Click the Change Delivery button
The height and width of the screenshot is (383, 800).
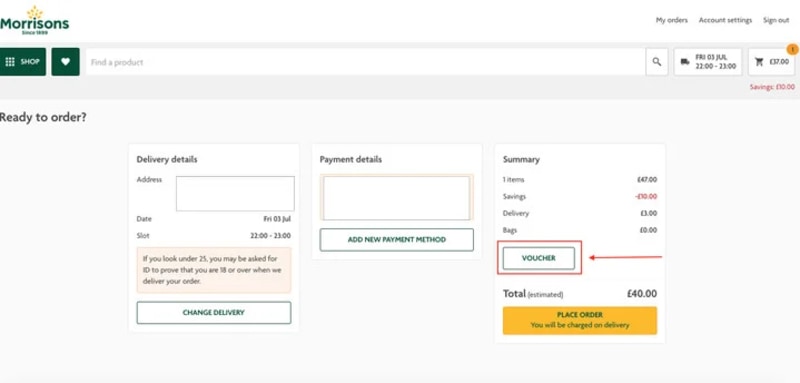click(x=214, y=313)
